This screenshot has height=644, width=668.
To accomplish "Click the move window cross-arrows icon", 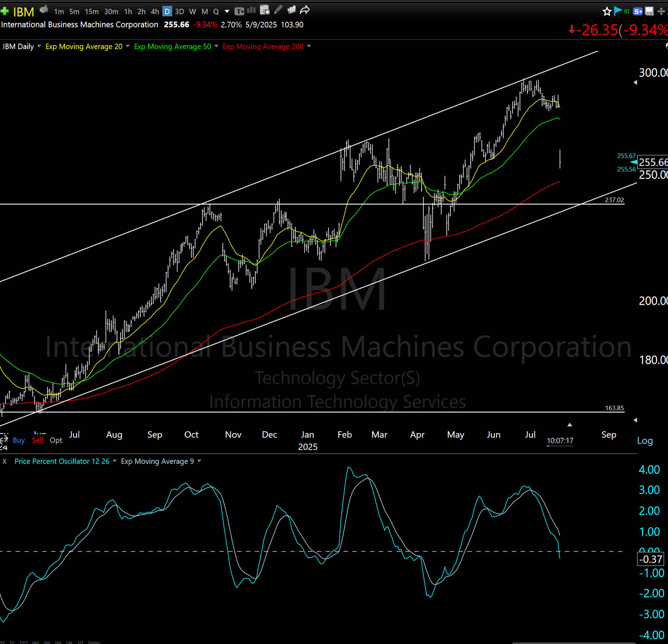I will (661, 12).
